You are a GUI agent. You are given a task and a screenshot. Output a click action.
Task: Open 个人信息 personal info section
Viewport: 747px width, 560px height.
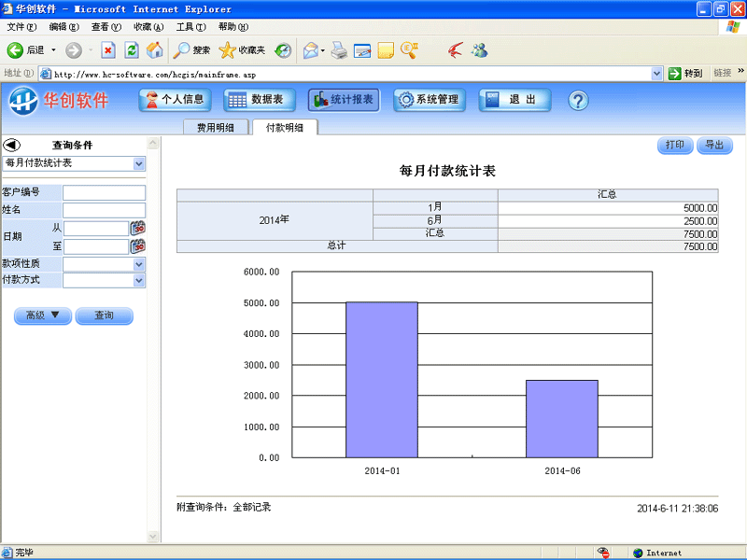pos(175,100)
